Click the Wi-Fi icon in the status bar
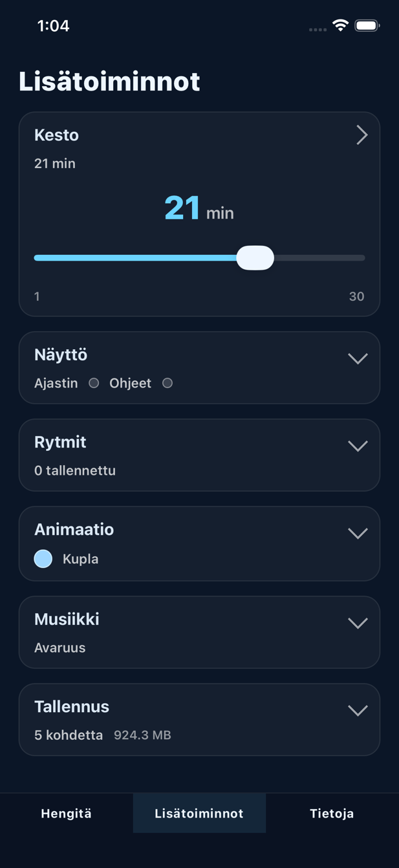The height and width of the screenshot is (868, 399). (x=340, y=26)
